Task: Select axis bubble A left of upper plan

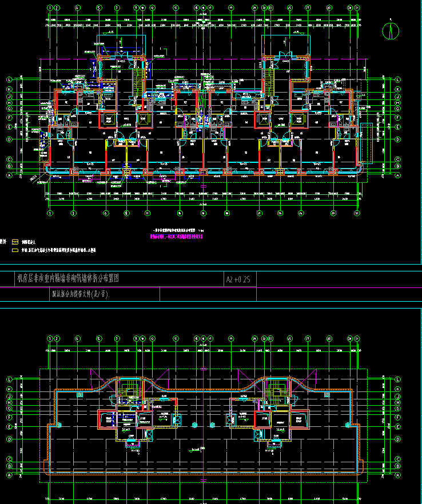Action: [9, 176]
